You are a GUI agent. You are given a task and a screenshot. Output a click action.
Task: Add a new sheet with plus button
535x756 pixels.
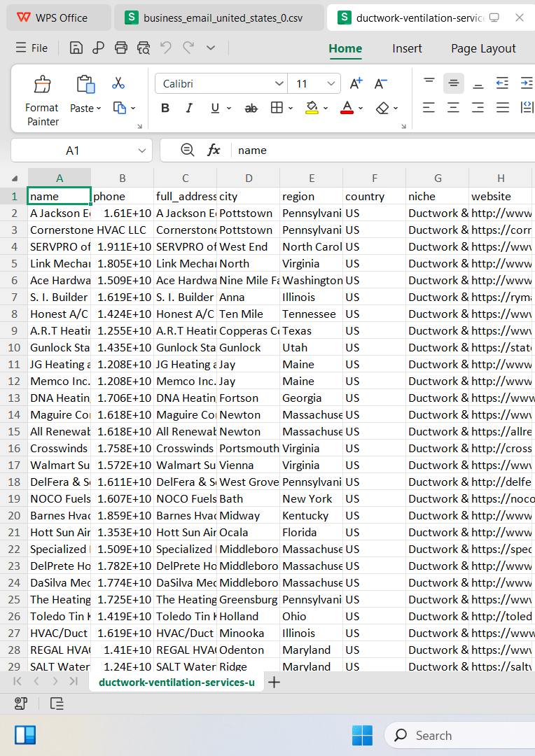click(x=274, y=682)
